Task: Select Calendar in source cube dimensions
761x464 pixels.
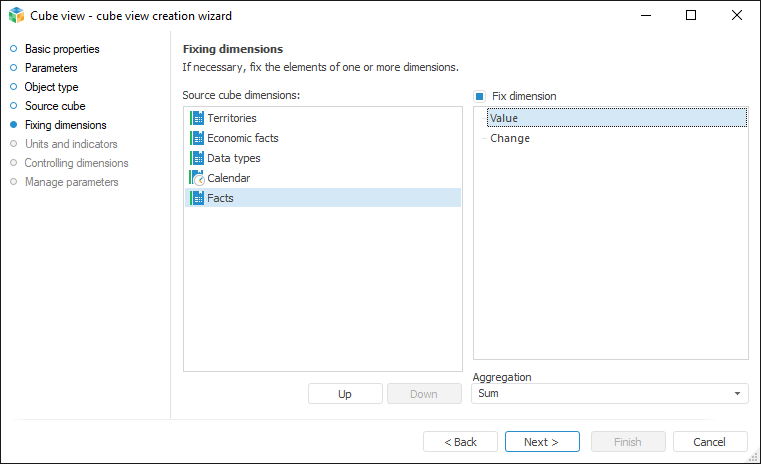Action: pos(229,178)
